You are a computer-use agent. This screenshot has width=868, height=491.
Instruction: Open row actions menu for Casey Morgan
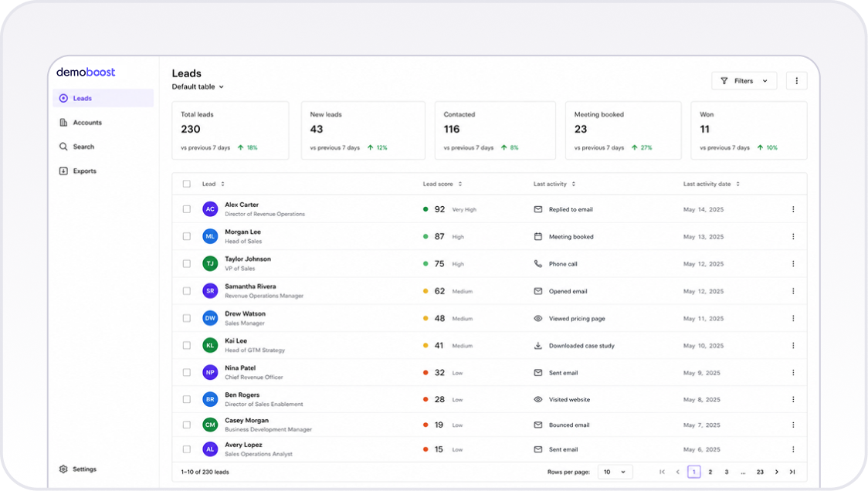(x=793, y=425)
